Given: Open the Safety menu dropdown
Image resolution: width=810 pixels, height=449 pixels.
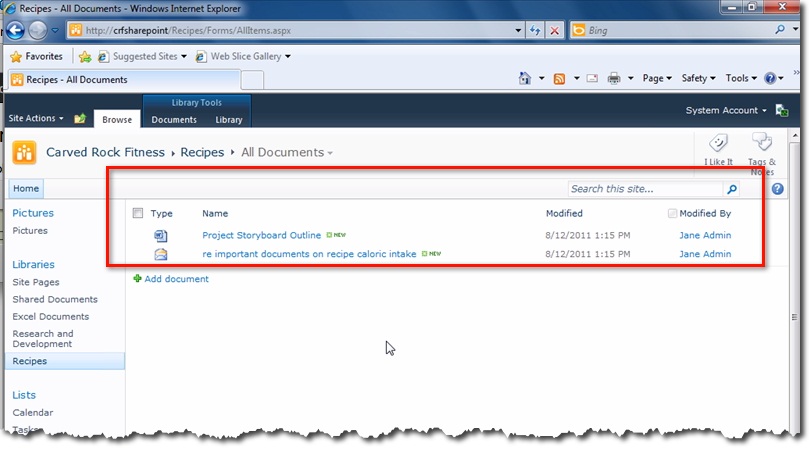Looking at the screenshot, I should pos(698,79).
